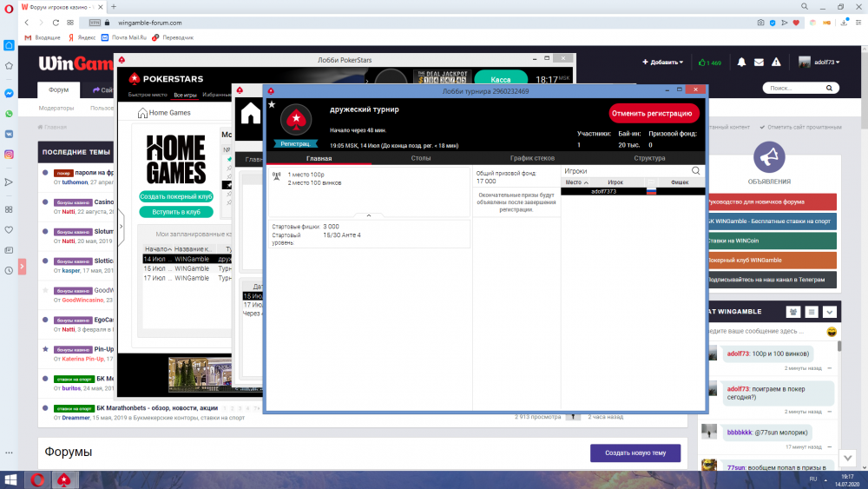
Task: Open the Структура tab
Action: pyautogui.click(x=649, y=158)
